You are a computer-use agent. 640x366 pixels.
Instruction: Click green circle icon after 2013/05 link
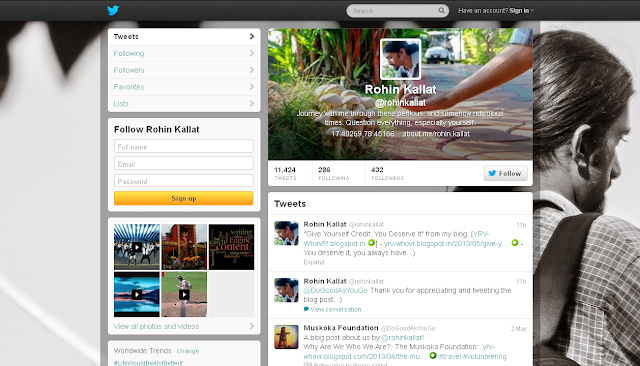[x=515, y=243]
